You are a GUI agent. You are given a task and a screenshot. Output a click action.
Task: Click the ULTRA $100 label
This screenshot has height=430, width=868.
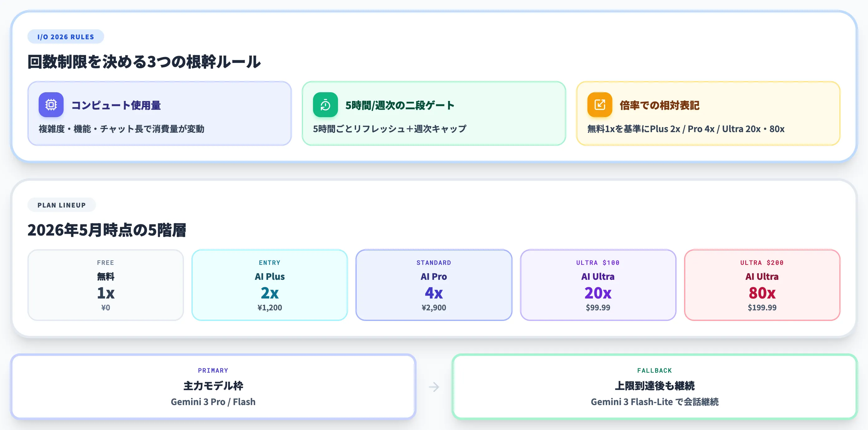[598, 263]
